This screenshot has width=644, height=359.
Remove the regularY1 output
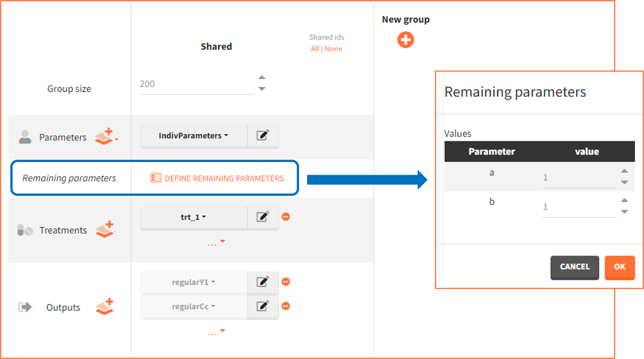286,282
